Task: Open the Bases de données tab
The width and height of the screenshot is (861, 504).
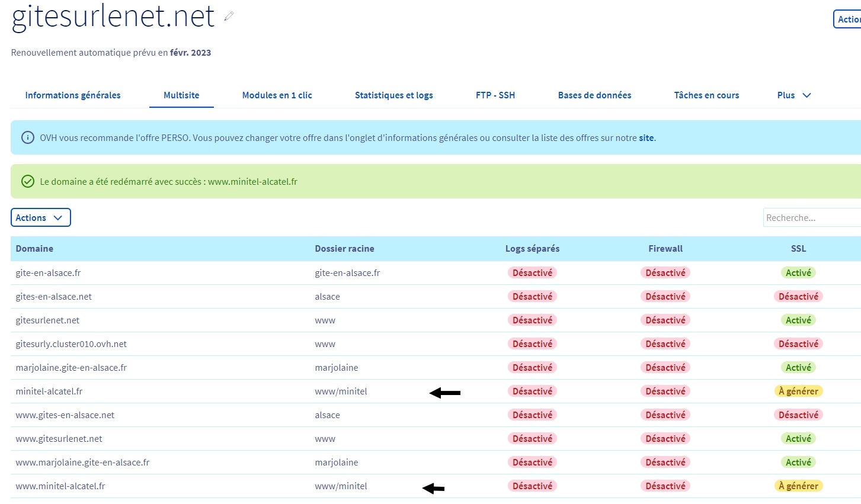Action: pyautogui.click(x=594, y=95)
